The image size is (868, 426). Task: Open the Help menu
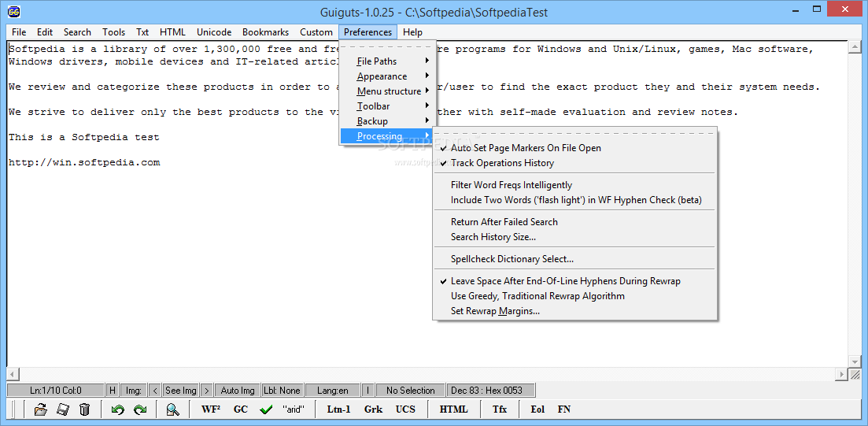tap(412, 32)
